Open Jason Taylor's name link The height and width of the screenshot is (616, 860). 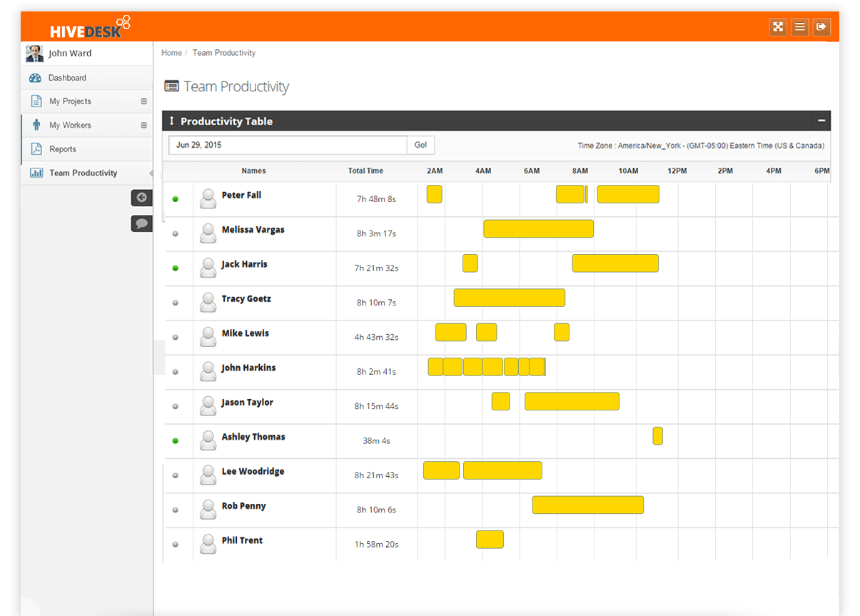coord(247,403)
